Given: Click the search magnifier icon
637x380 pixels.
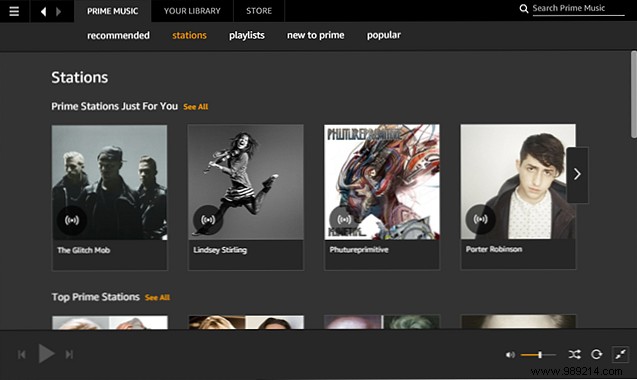Looking at the screenshot, I should click(524, 9).
